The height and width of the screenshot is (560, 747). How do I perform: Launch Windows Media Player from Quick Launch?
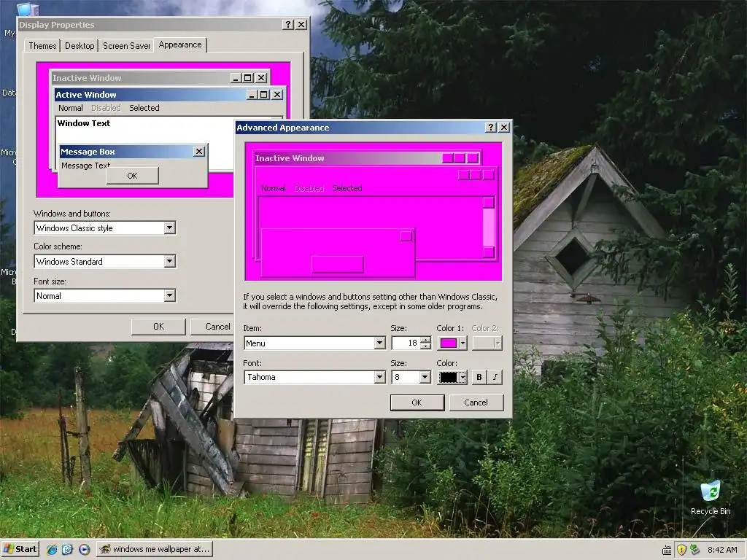84,549
